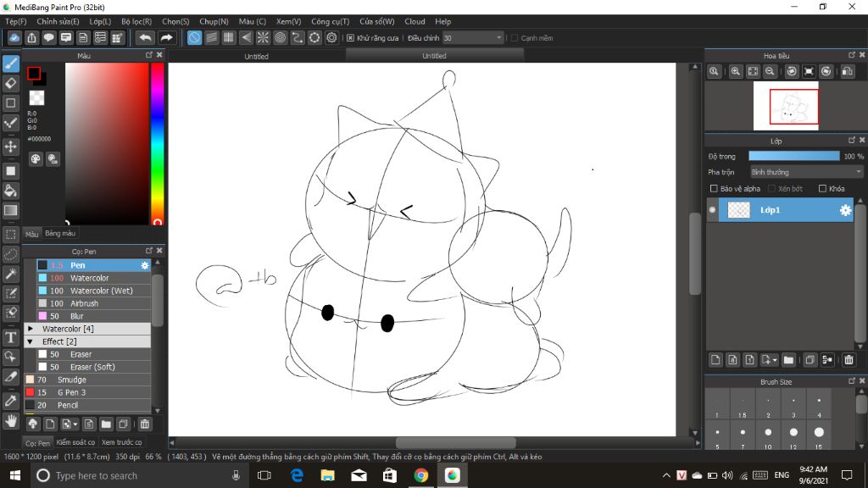
Task: Select the Eraser tool in left toolbar
Action: 10,84
